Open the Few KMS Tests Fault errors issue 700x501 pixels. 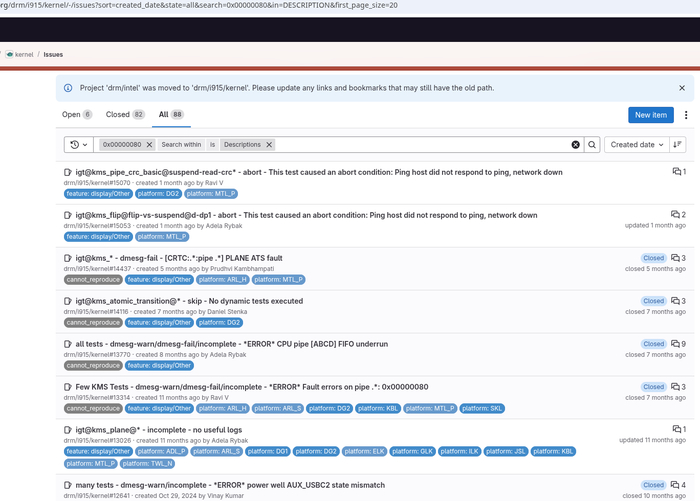(x=252, y=387)
